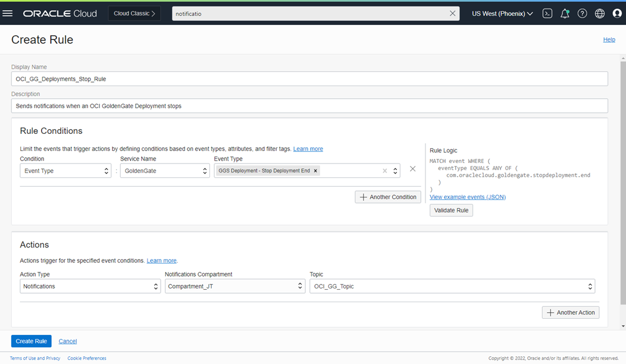Remove the Stop Deployment End event tag
626x364 pixels.
click(x=315, y=171)
